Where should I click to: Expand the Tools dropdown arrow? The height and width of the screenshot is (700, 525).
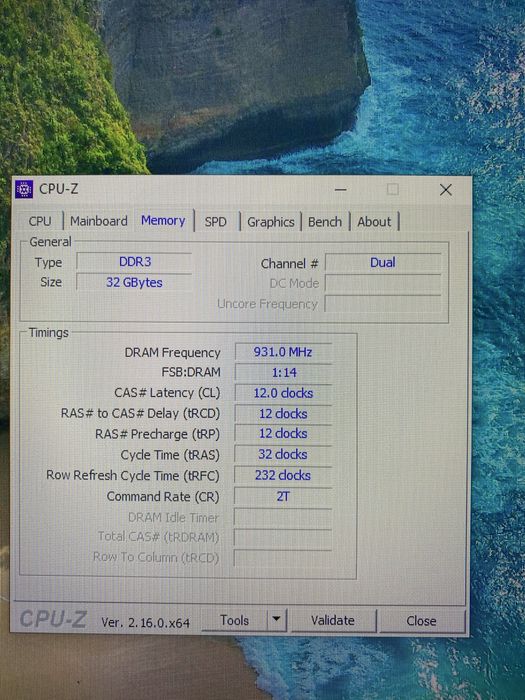pos(276,620)
